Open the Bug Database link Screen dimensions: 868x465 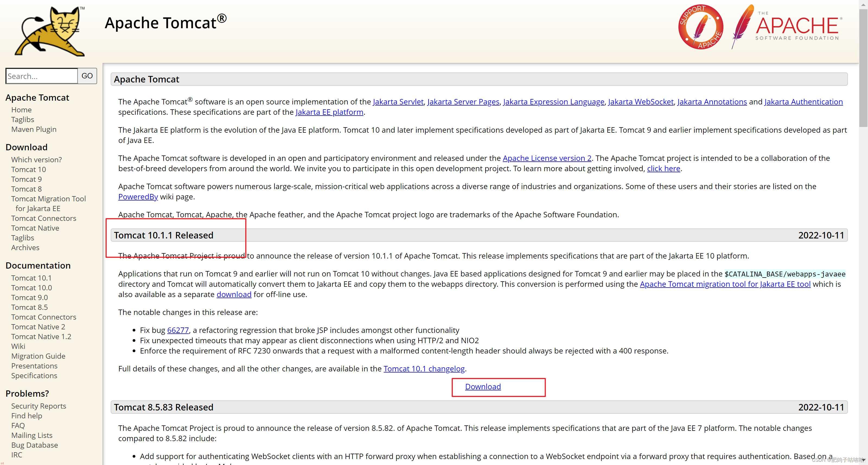click(34, 445)
